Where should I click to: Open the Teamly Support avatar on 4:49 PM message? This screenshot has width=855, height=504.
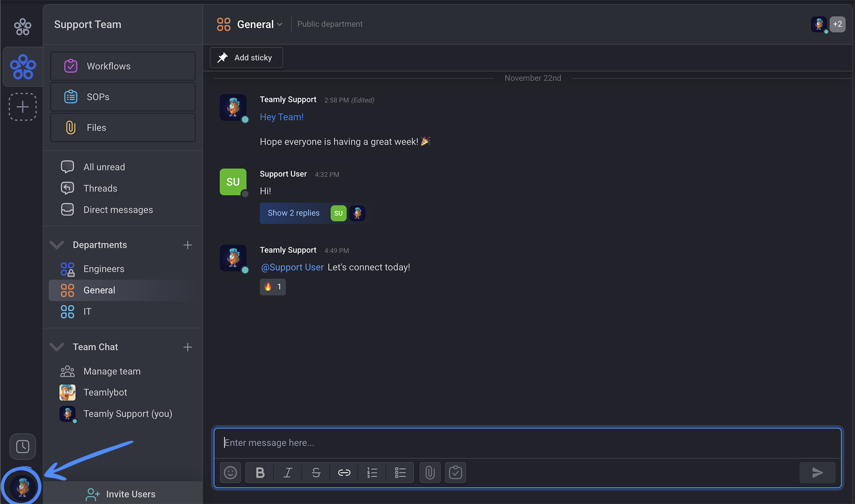[233, 258]
